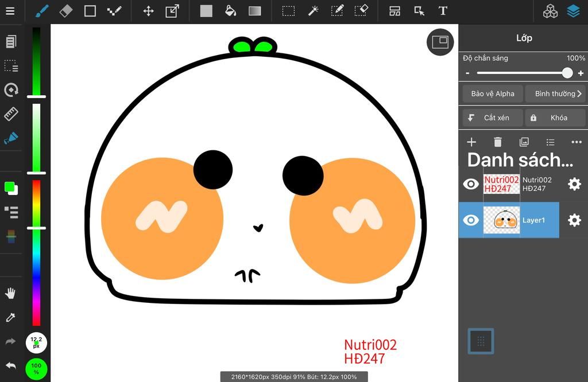This screenshot has width=588, height=382.
Task: Click the canvas status info bar
Action: click(x=294, y=377)
